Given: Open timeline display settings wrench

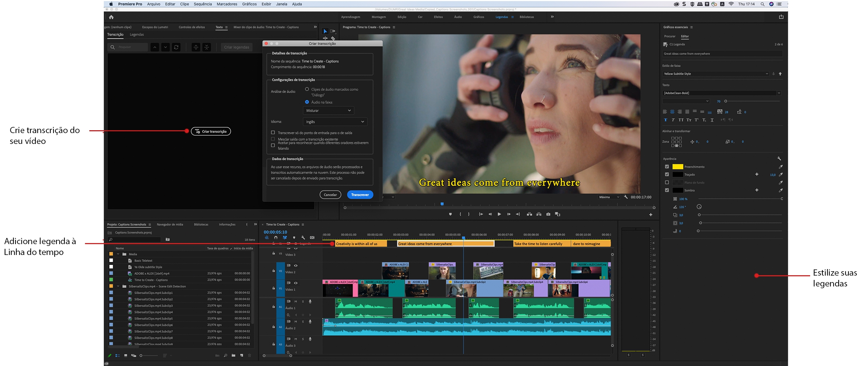Looking at the screenshot, I should (x=303, y=238).
